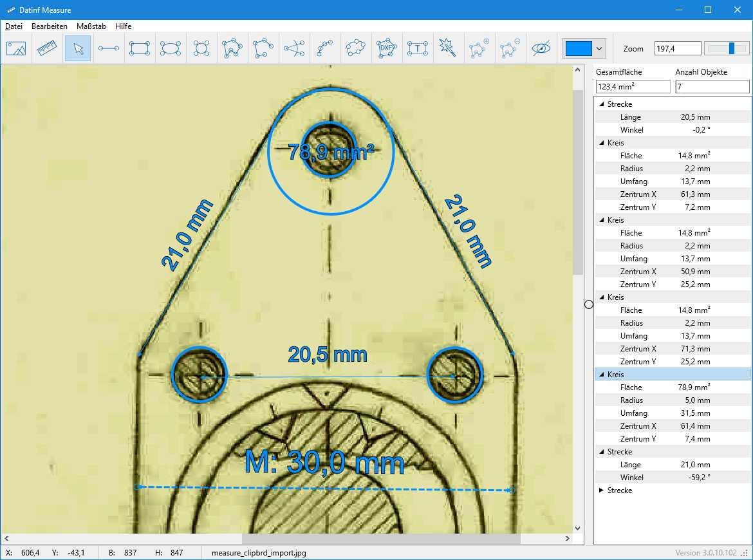Select the highlighted Kreis tree header
This screenshot has width=753, height=560.
616,375
